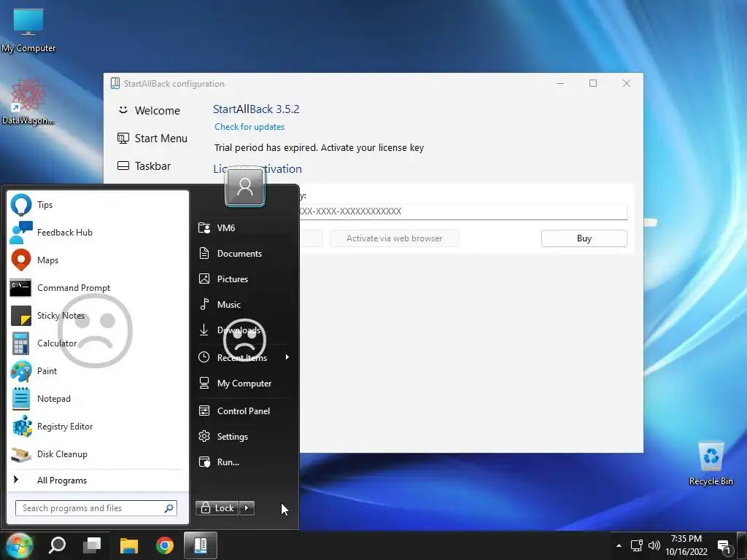Open My Computer desktop icon
Screen dimensions: 747x560
(28, 31)
